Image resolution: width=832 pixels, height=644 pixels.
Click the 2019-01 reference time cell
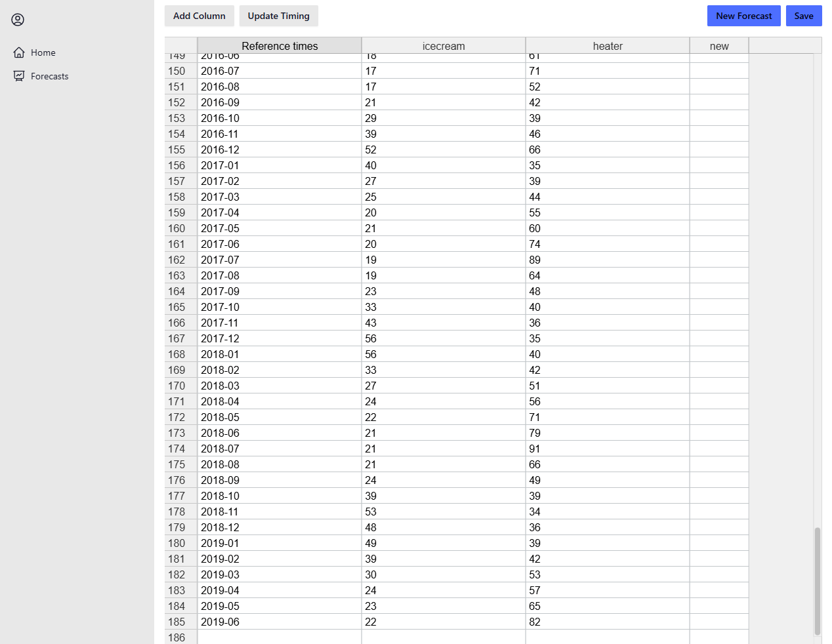pos(280,543)
